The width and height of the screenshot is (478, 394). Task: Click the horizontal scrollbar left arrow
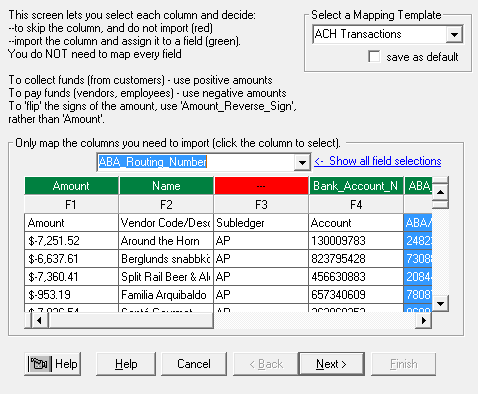tap(39, 321)
